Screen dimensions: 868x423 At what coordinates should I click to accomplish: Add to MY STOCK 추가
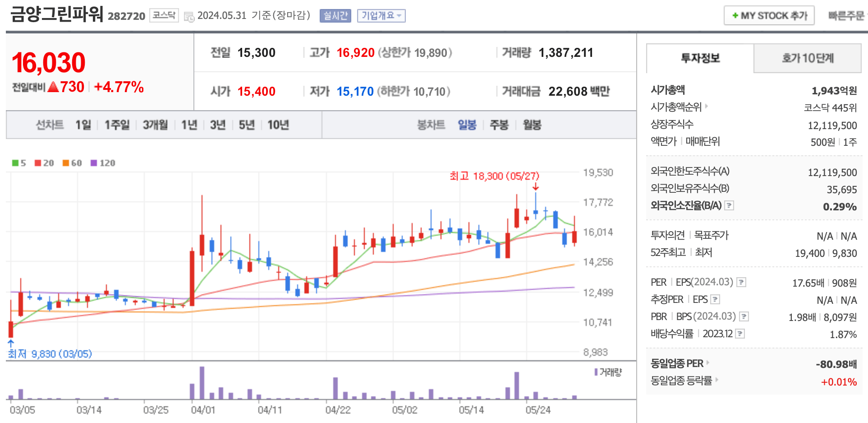coord(769,16)
